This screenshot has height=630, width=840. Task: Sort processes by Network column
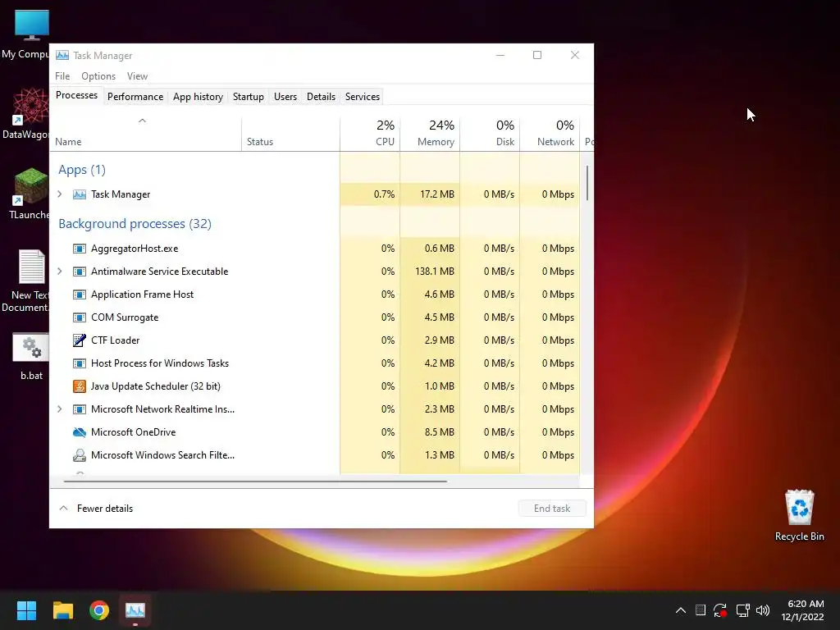point(550,134)
